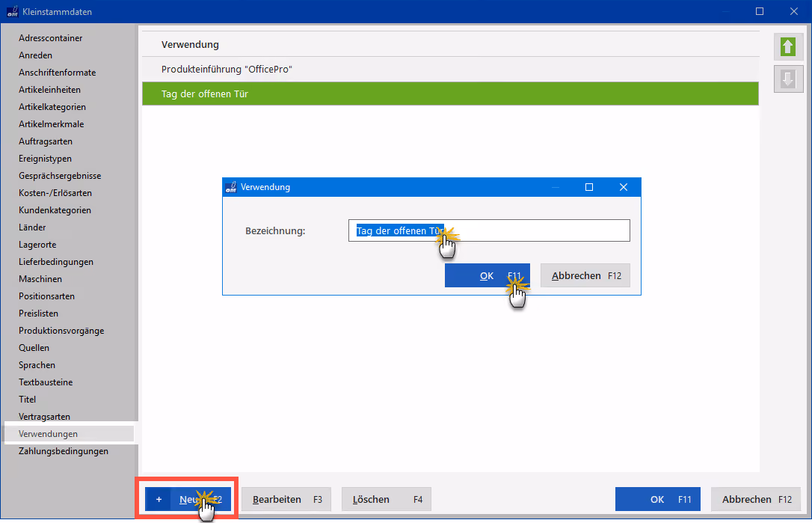Open Vertragsarten category

(45, 417)
